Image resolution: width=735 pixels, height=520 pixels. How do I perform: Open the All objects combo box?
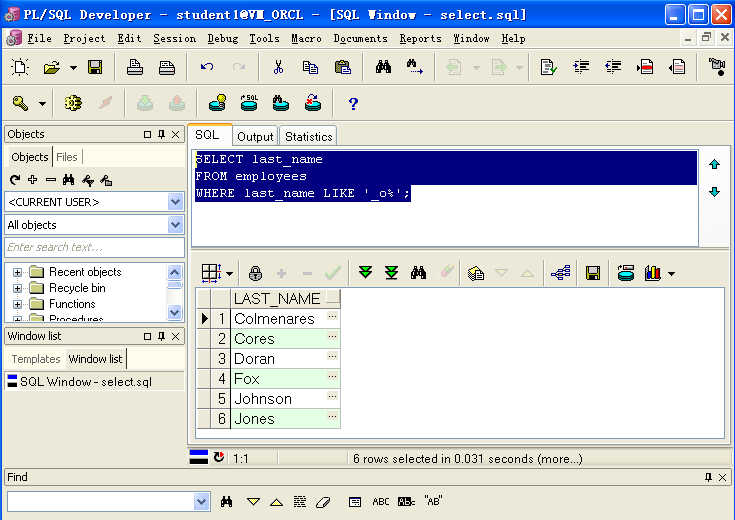175,225
